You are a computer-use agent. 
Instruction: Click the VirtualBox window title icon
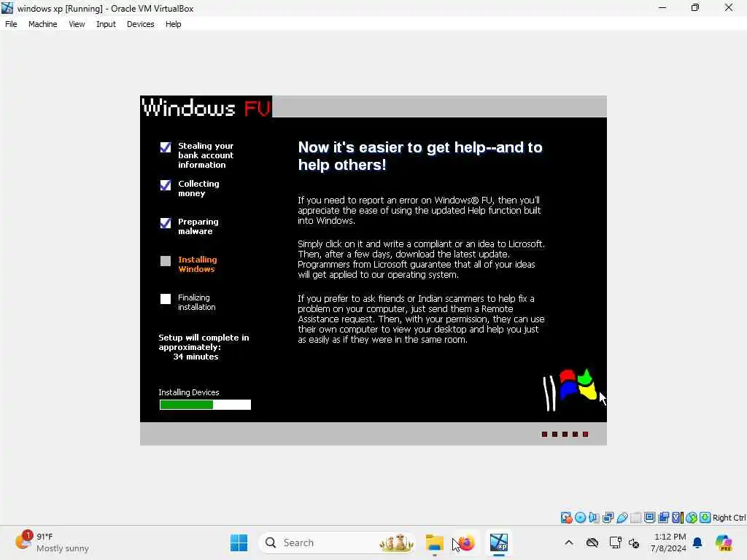pos(7,8)
